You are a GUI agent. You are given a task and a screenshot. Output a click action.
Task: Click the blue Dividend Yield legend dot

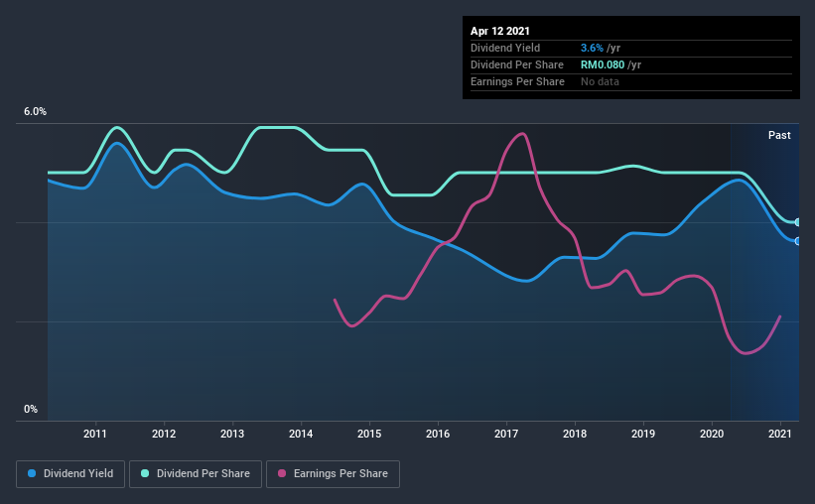tap(32, 473)
